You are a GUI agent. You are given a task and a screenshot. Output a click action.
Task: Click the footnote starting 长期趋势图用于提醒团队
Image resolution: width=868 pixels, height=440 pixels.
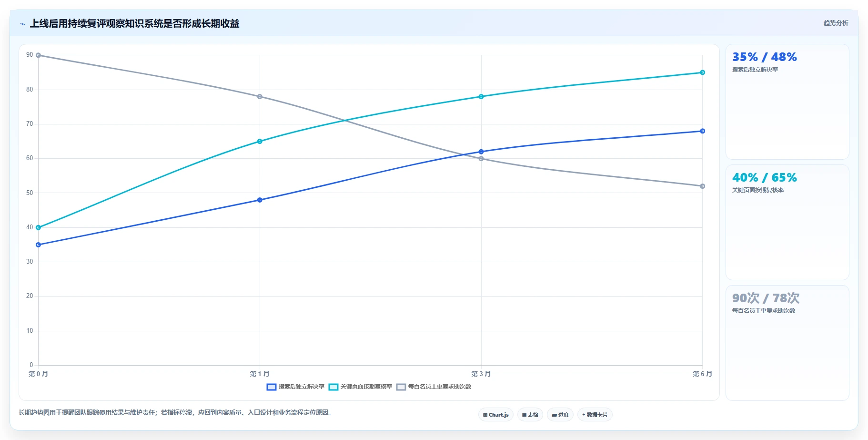click(x=175, y=413)
